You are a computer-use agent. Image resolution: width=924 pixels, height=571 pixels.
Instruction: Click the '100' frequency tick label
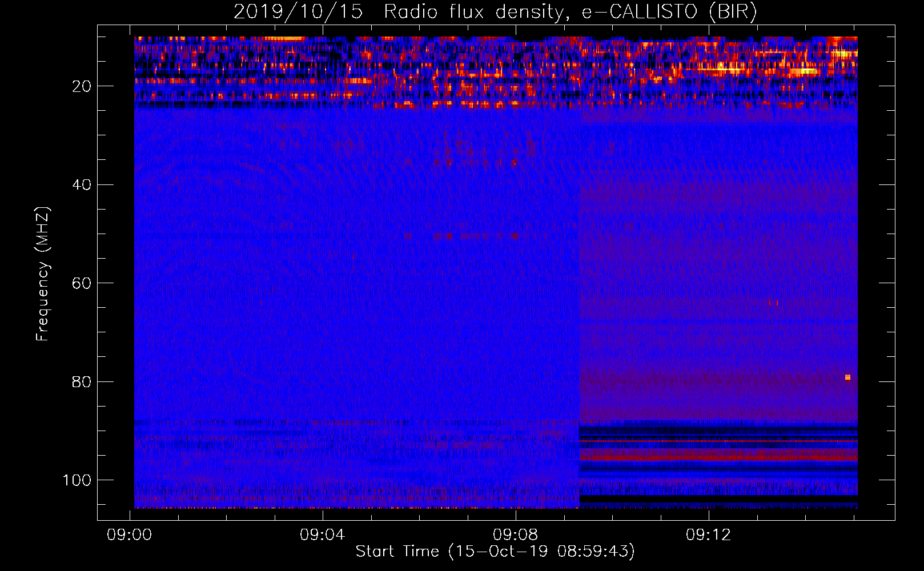(77, 480)
